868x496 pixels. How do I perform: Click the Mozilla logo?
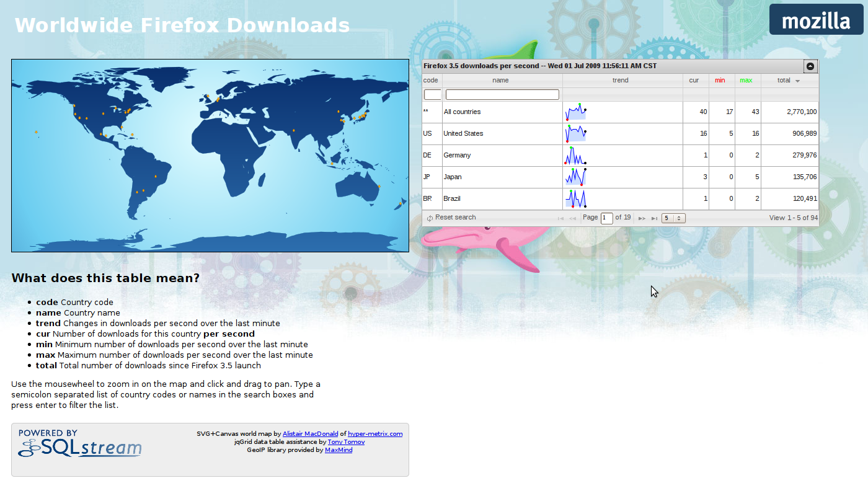815,20
